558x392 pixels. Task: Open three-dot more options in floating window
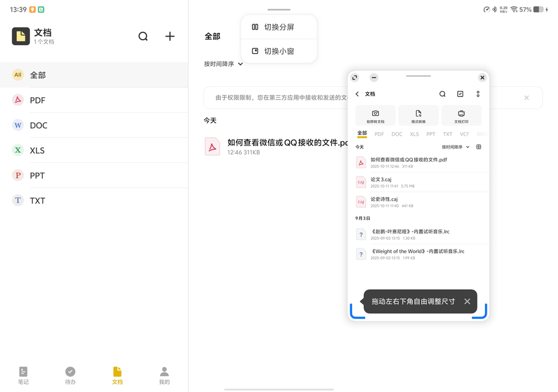(x=478, y=94)
